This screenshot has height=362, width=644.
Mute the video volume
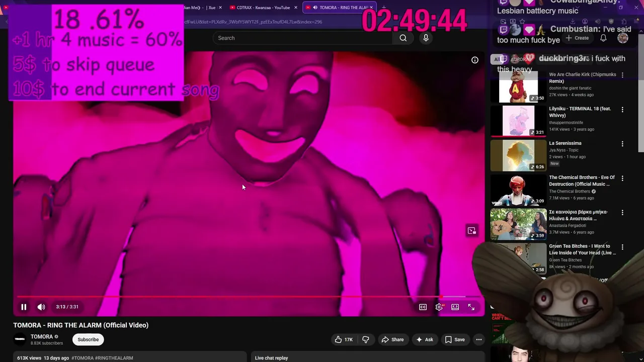tap(41, 307)
